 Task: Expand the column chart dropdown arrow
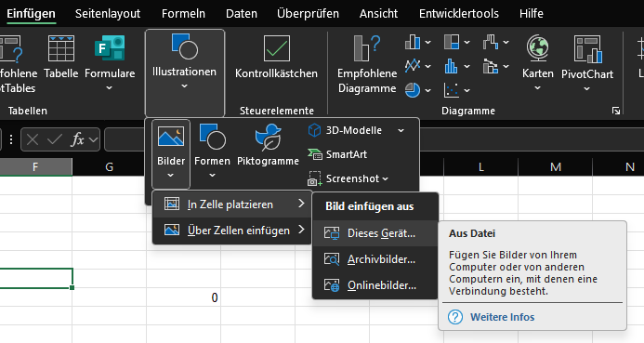[428, 42]
